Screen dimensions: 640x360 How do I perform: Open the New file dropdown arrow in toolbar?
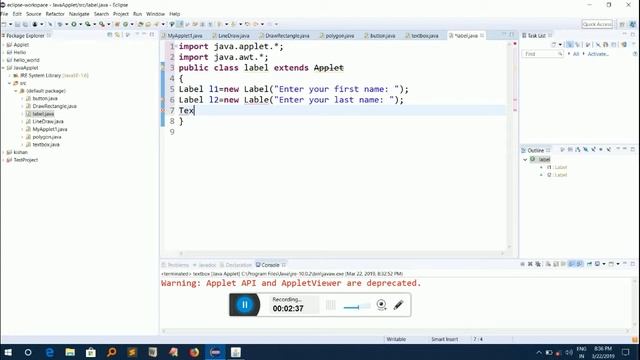pos(11,24)
